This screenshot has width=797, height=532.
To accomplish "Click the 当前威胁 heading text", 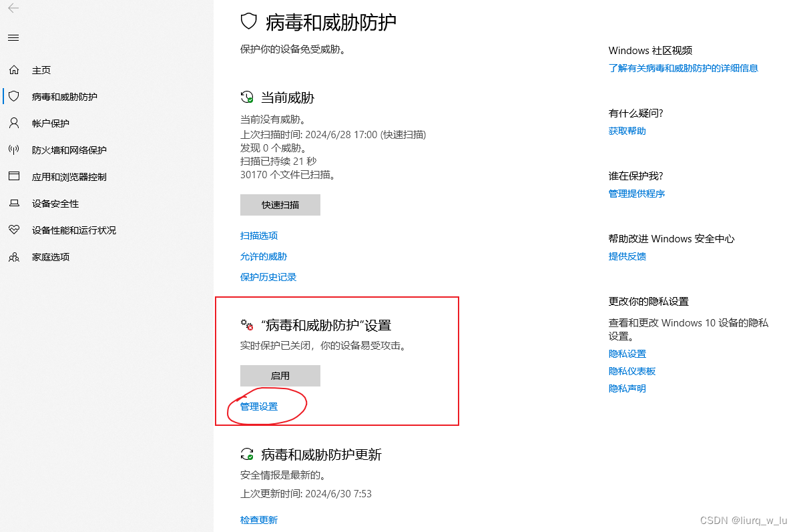I will (288, 97).
